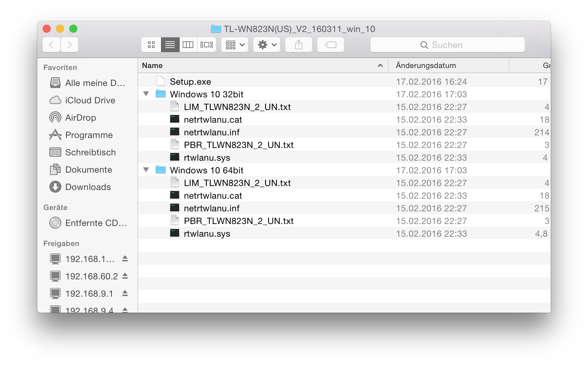
Task: Switch to Cover Flow view
Action: [207, 45]
